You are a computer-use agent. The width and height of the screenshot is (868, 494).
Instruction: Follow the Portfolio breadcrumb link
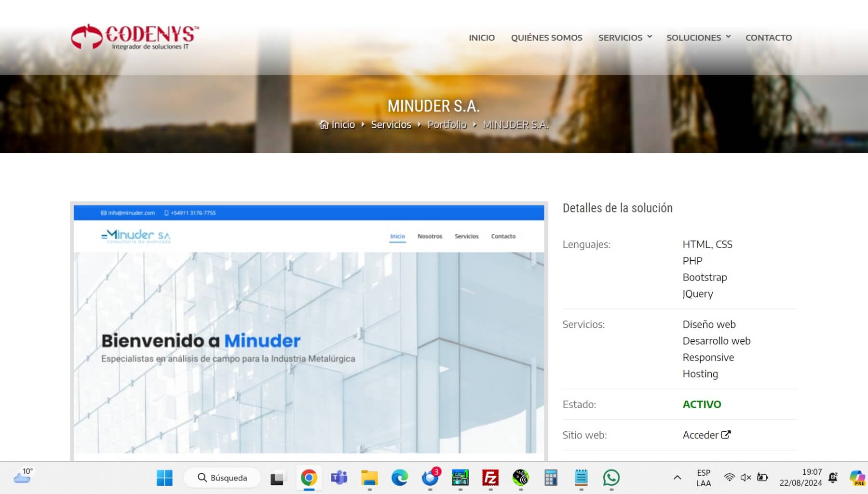click(x=447, y=125)
